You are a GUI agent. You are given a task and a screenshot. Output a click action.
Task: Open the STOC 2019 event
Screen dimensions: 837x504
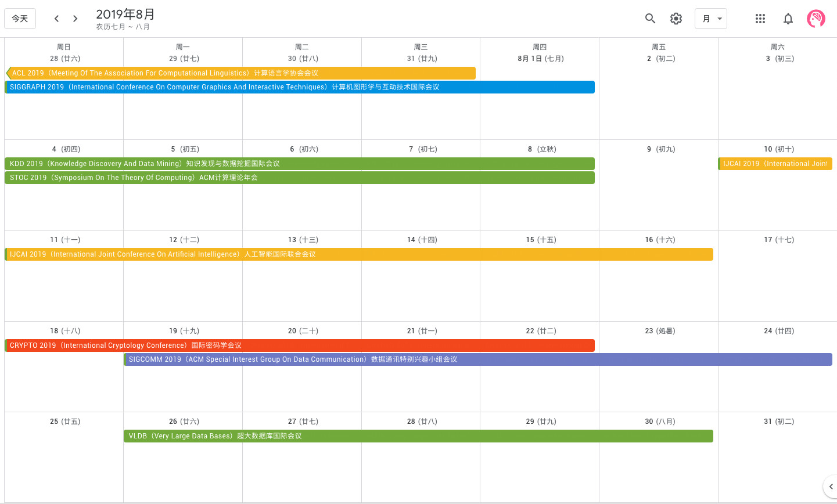tap(300, 178)
